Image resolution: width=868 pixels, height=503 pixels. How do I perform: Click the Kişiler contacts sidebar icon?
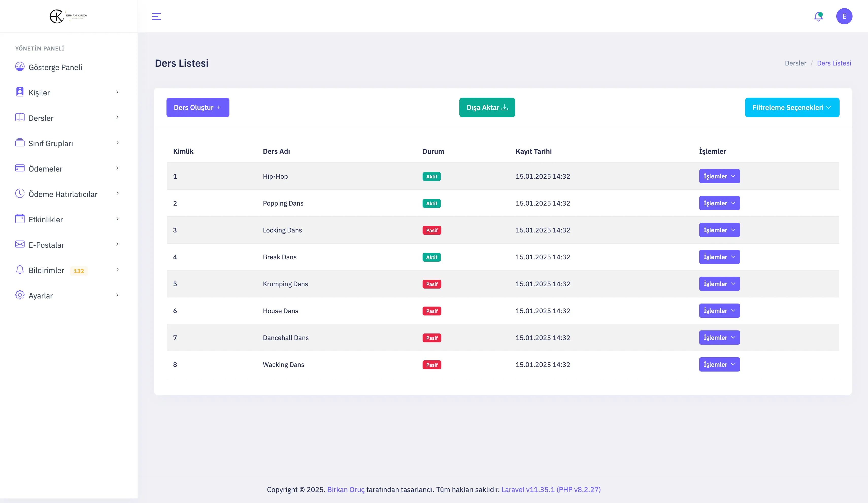pos(20,92)
